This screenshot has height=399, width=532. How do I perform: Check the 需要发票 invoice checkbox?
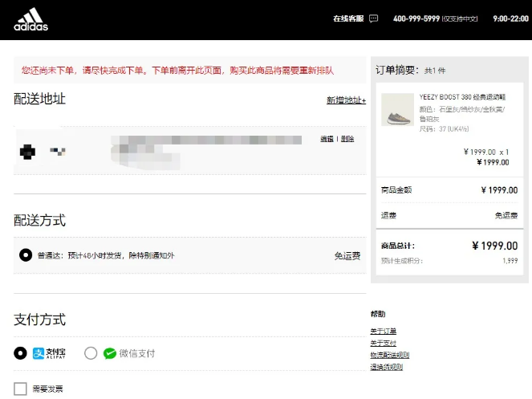point(20,389)
